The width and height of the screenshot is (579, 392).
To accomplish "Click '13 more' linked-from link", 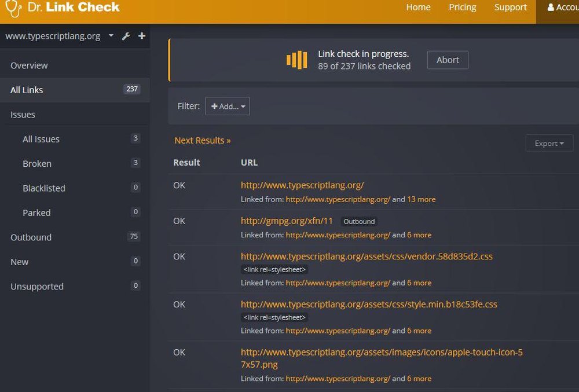I will [x=422, y=199].
